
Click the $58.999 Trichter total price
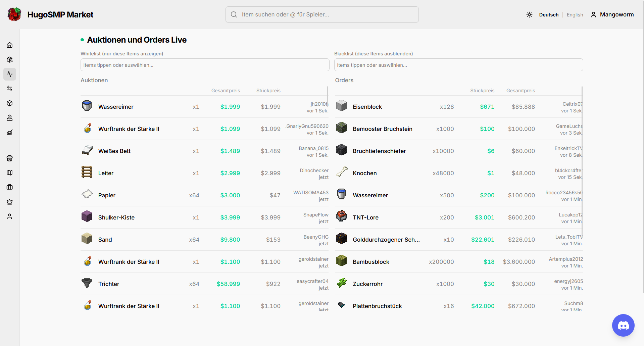(228, 284)
